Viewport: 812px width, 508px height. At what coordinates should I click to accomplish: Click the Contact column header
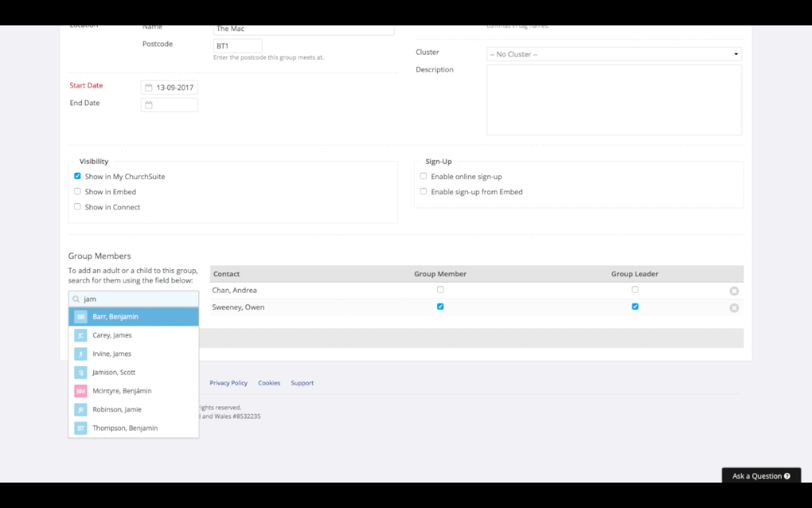[227, 274]
